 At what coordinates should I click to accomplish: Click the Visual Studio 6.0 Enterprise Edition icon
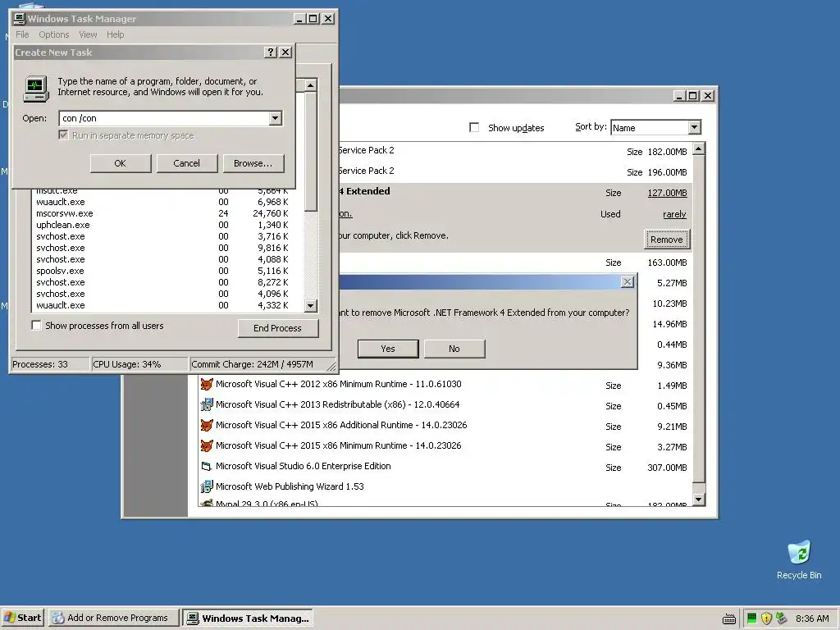[x=206, y=466]
